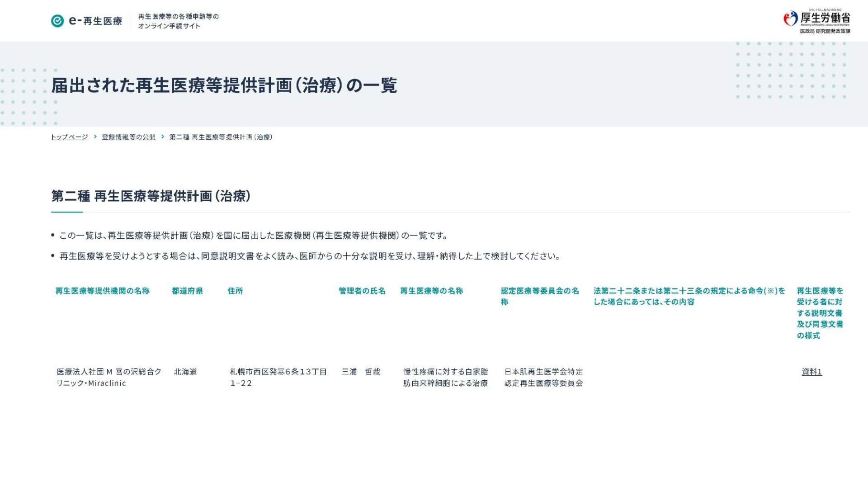The width and height of the screenshot is (868, 496).
Task: Click the first bullet note この一覧は
Action: point(253,235)
